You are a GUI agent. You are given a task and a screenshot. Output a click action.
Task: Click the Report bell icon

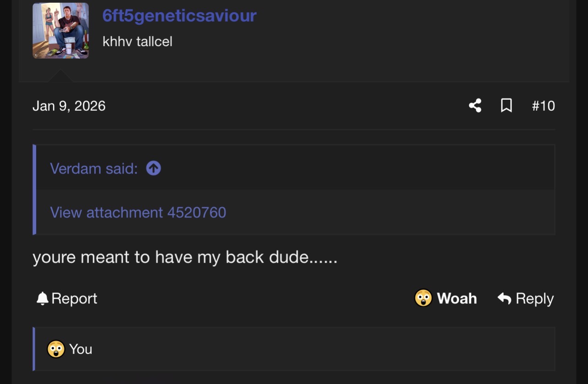click(43, 298)
